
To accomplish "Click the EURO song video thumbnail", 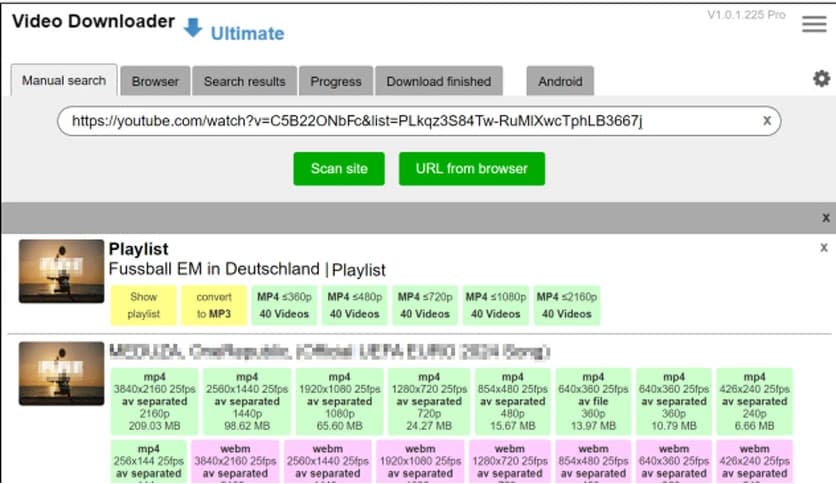I will tap(61, 374).
